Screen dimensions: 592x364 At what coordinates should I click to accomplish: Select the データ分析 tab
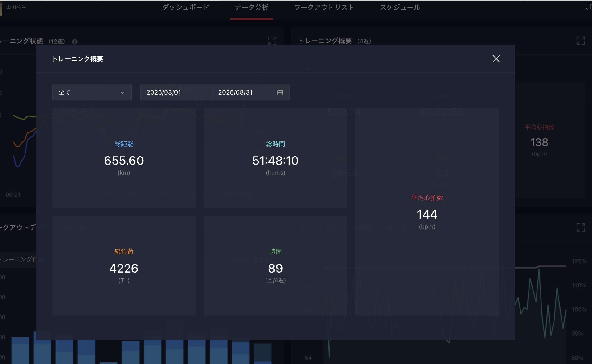coord(251,8)
